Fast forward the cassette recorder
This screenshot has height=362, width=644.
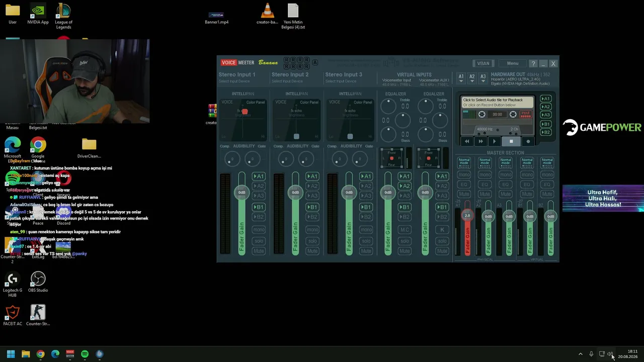[480, 141]
